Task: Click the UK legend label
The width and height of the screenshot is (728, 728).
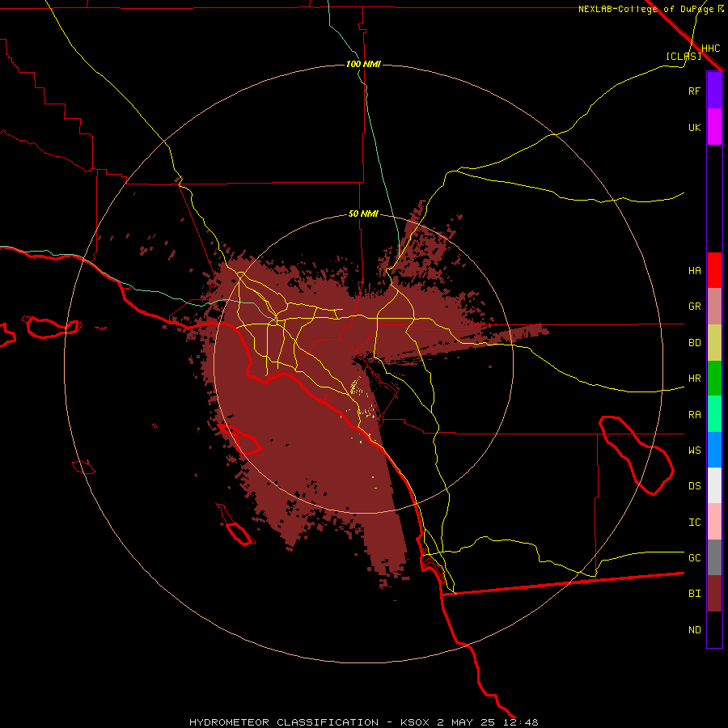Action: 695,127
